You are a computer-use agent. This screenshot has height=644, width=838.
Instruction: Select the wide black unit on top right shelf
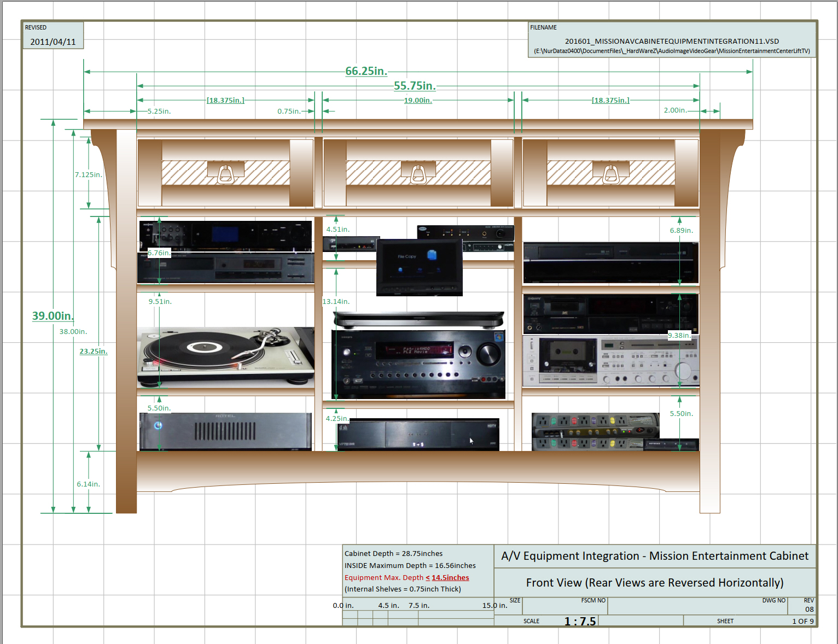[610, 263]
